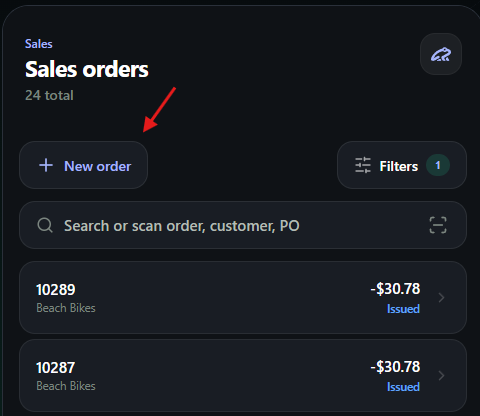
Task: Focus the search order, customer, PO field
Action: (x=243, y=225)
